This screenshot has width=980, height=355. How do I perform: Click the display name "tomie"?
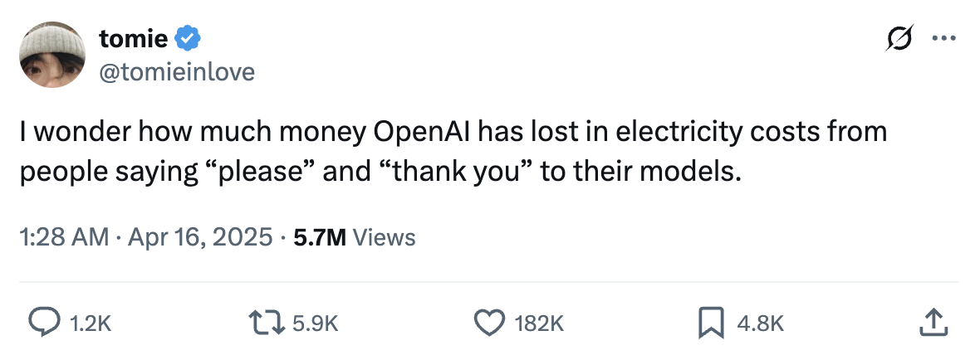pyautogui.click(x=133, y=38)
